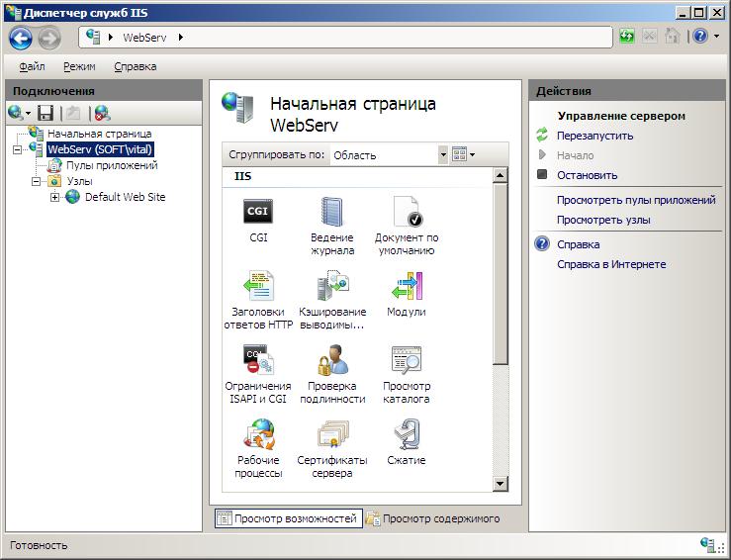Click the delete connection icon
Image resolution: width=731 pixels, height=560 pixels.
point(102,113)
